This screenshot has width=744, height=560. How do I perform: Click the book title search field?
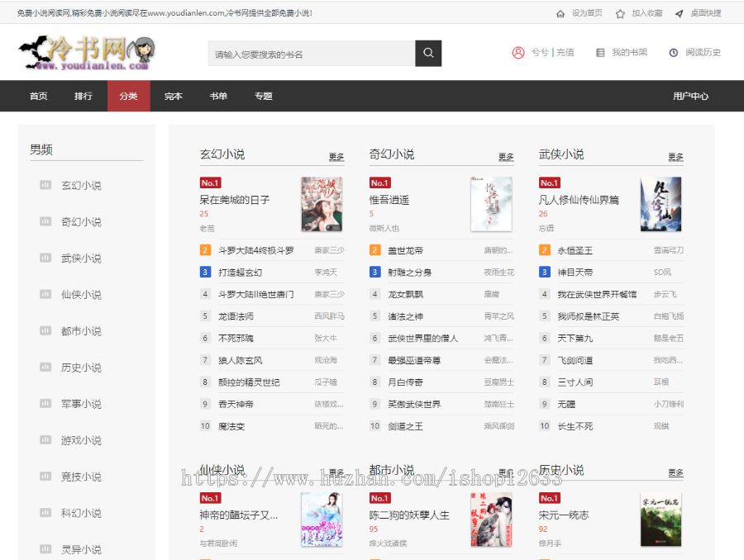click(311, 54)
